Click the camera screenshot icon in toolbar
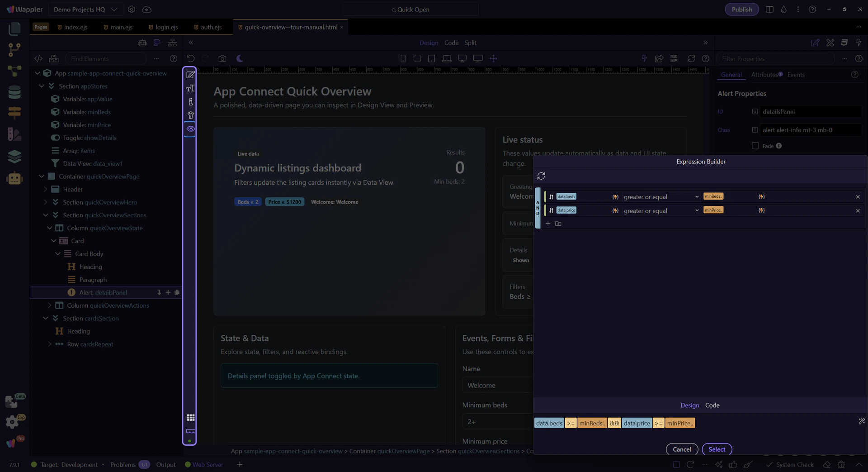Image resolution: width=868 pixels, height=472 pixels. [222, 59]
